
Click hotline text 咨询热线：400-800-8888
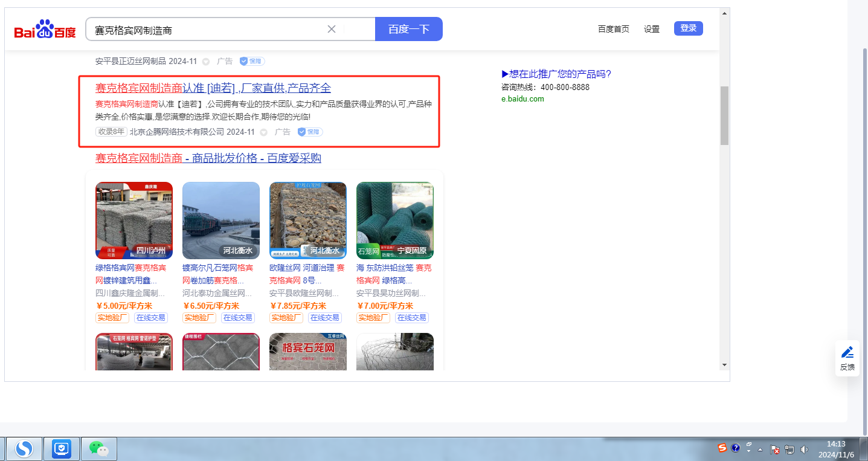(x=545, y=87)
